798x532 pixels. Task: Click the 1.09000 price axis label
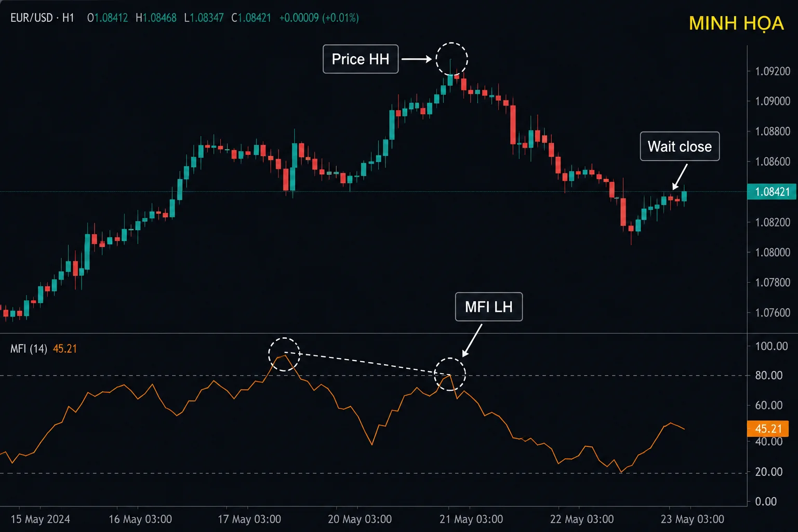773,101
